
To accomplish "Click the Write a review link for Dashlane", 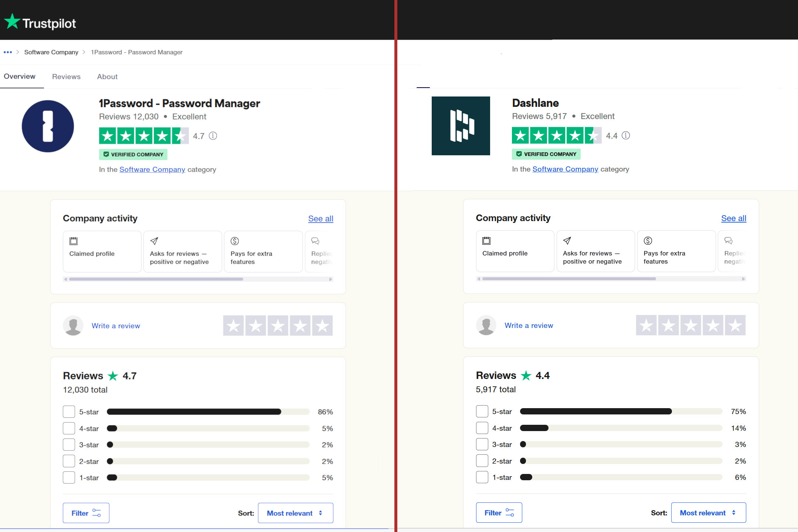I will 528,325.
